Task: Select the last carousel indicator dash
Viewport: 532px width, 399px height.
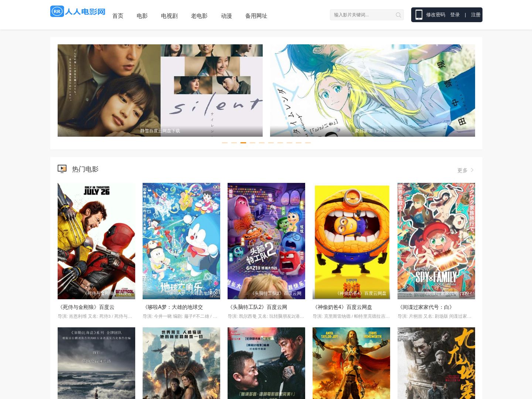Action: pos(308,143)
